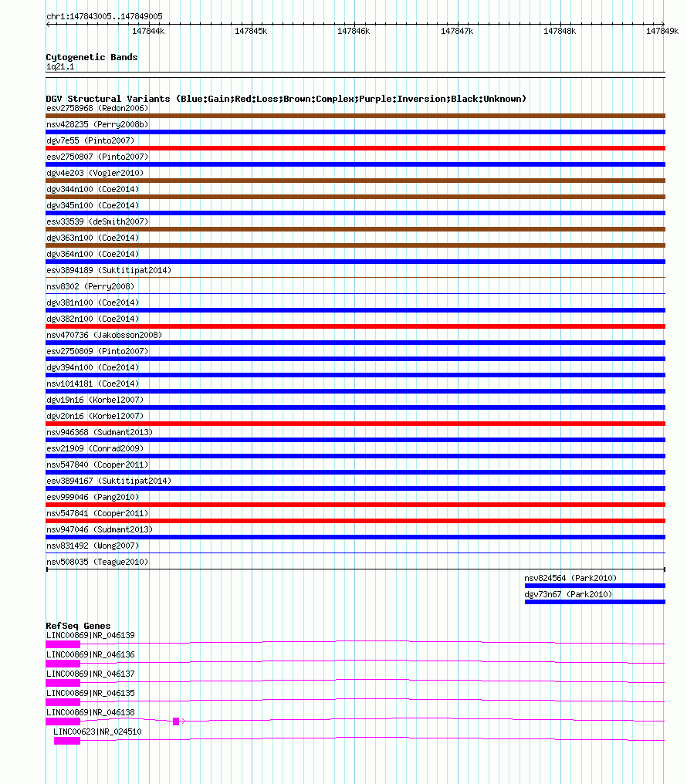Screen dimensions: 687x784
Task: Click the Cytogenetic Bands track title
Action: click(x=92, y=57)
